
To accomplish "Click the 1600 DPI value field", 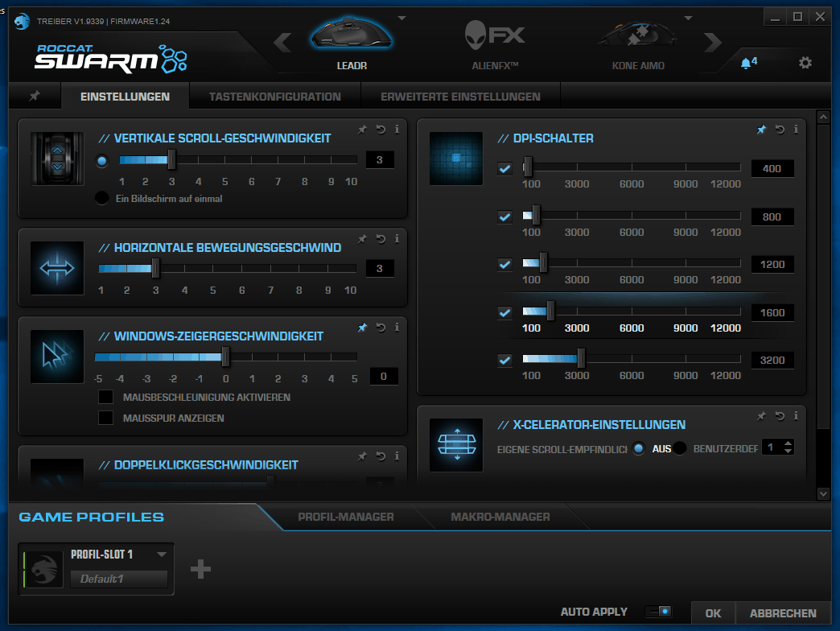I will click(x=772, y=313).
